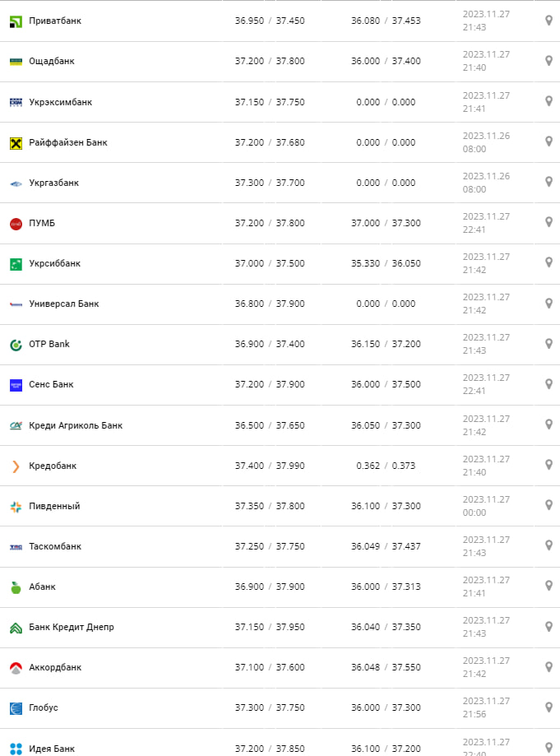The width and height of the screenshot is (560, 756).
Task: Click the Идея Банк logo icon
Action: click(x=16, y=749)
